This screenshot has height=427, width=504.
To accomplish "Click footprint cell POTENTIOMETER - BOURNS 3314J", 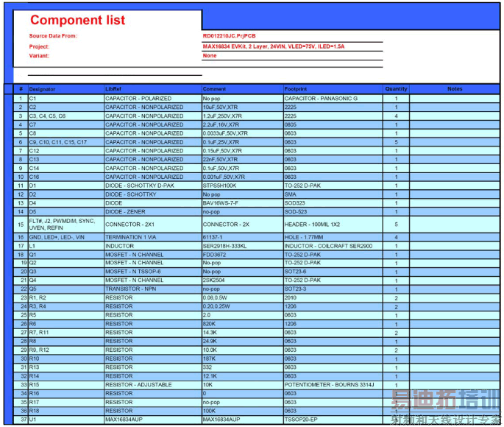I will 333,384.
